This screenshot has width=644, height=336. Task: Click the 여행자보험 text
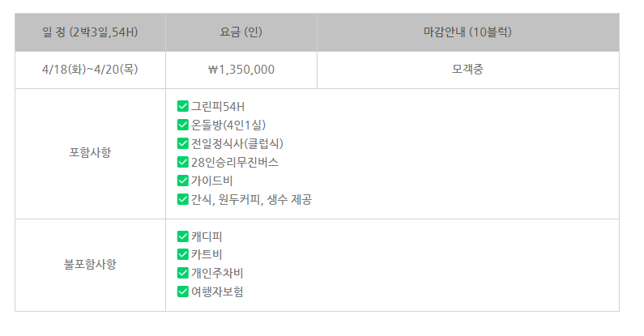pos(217,291)
